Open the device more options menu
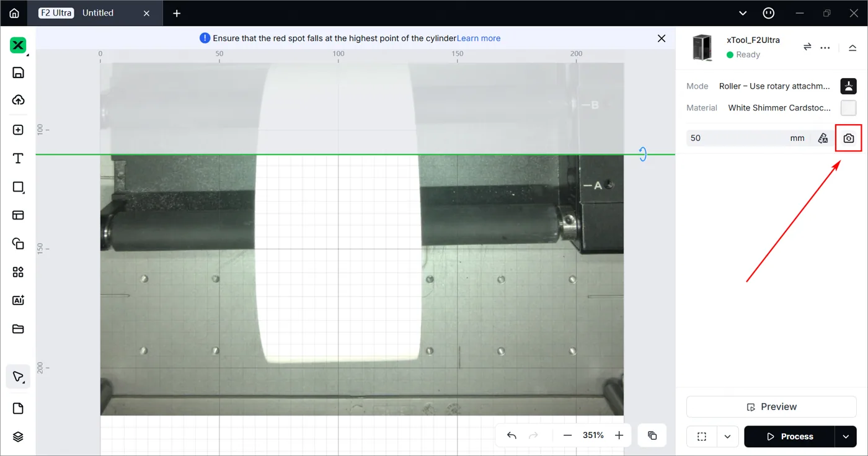Viewport: 868px width, 456px height. 825,47
